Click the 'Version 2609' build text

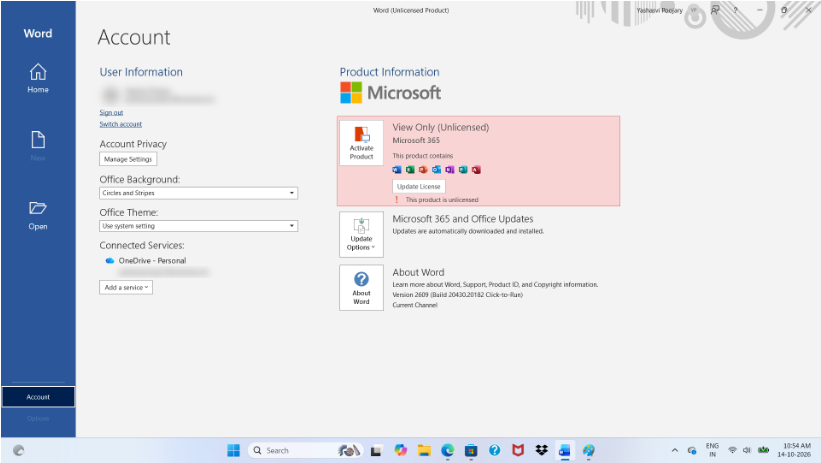click(x=458, y=295)
